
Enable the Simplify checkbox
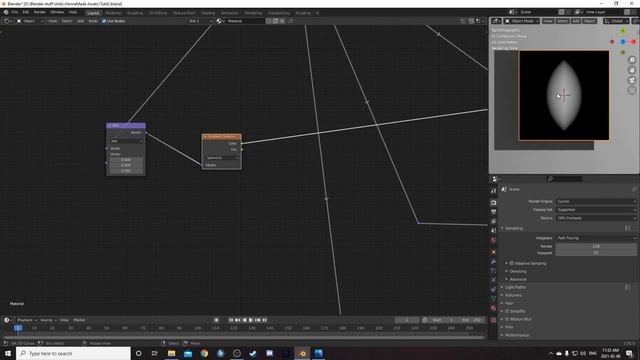[507, 311]
